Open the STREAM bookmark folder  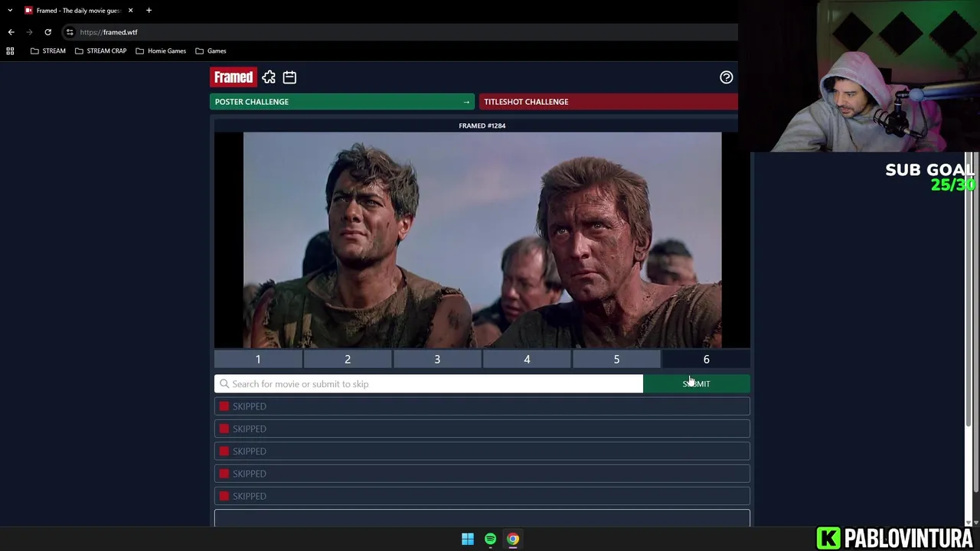[47, 51]
